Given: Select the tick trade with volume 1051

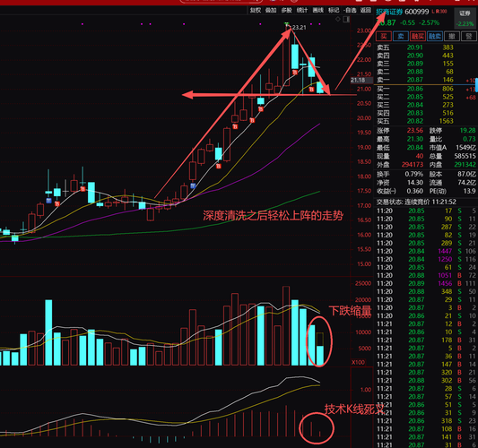Looking at the screenshot, I should pos(445,276).
